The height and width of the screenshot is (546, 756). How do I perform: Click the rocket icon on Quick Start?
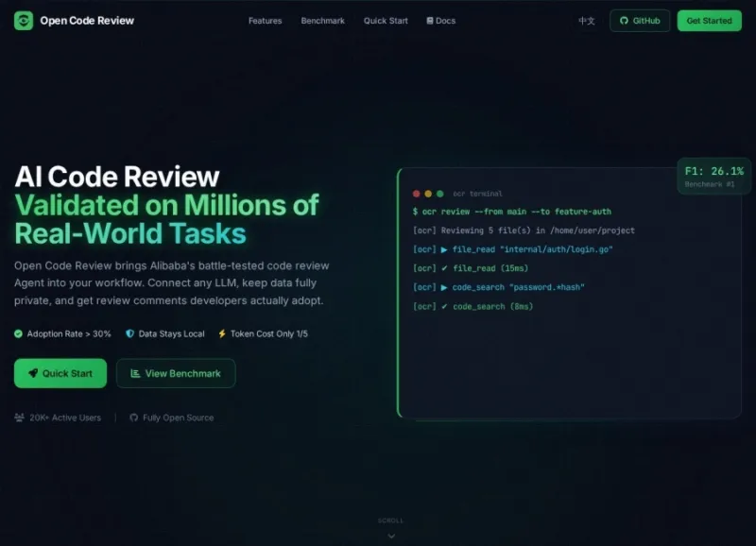(33, 373)
